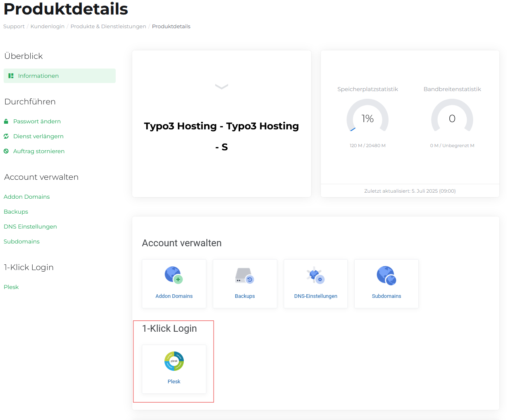This screenshot has width=507, height=420.
Task: Click the '120 M / 20480 M' usage text
Action: point(368,146)
